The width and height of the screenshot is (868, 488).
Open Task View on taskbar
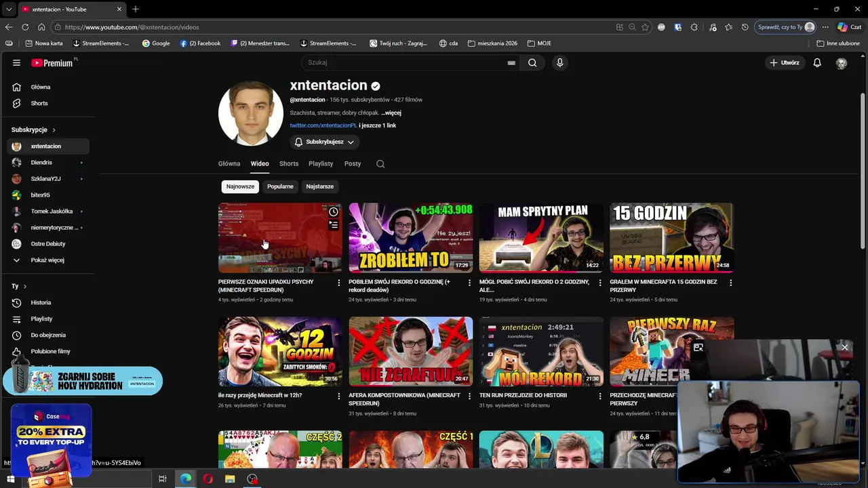[x=163, y=479]
